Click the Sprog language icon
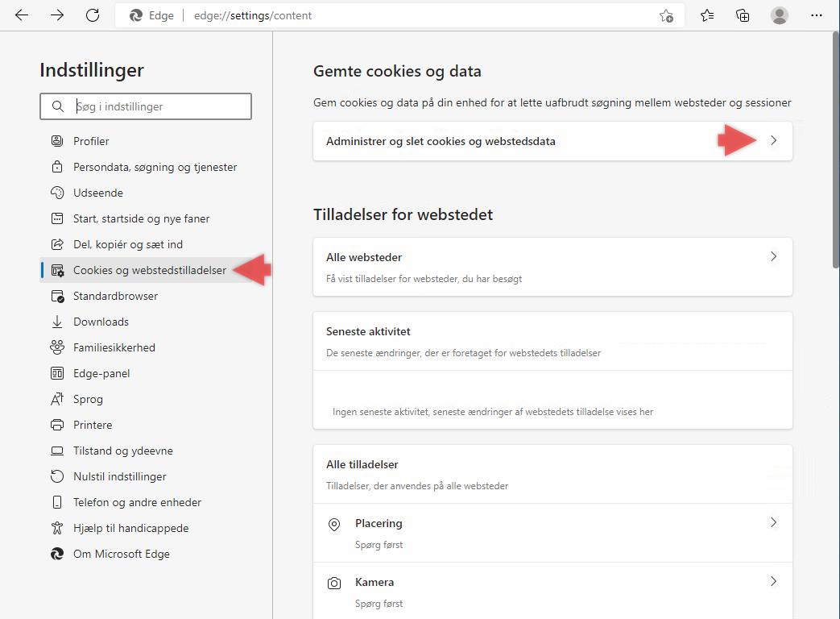This screenshot has height=619, width=840. click(x=57, y=399)
